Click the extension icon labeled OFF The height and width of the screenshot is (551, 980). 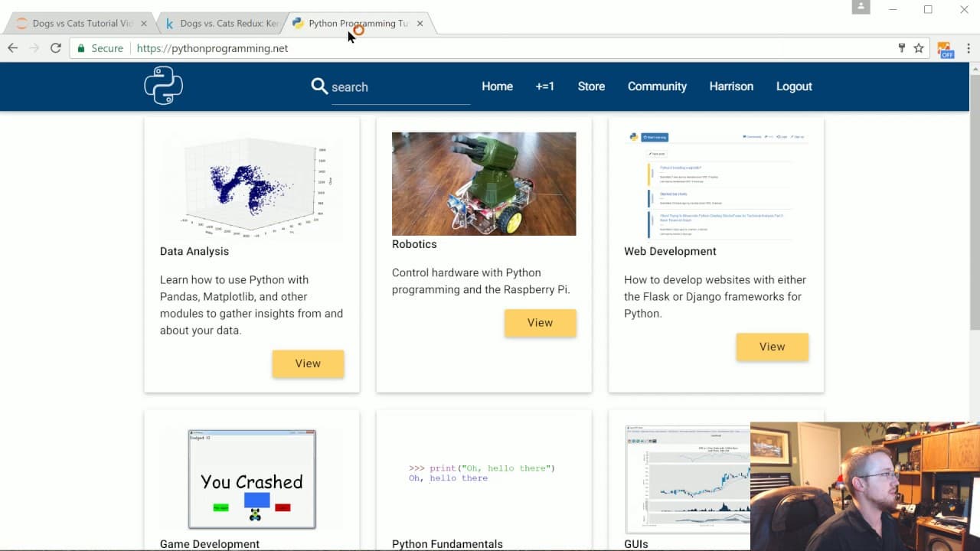pyautogui.click(x=946, y=50)
